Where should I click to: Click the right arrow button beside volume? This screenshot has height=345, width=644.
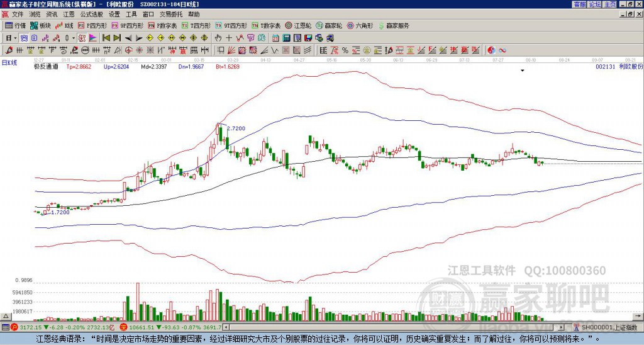click(x=638, y=316)
